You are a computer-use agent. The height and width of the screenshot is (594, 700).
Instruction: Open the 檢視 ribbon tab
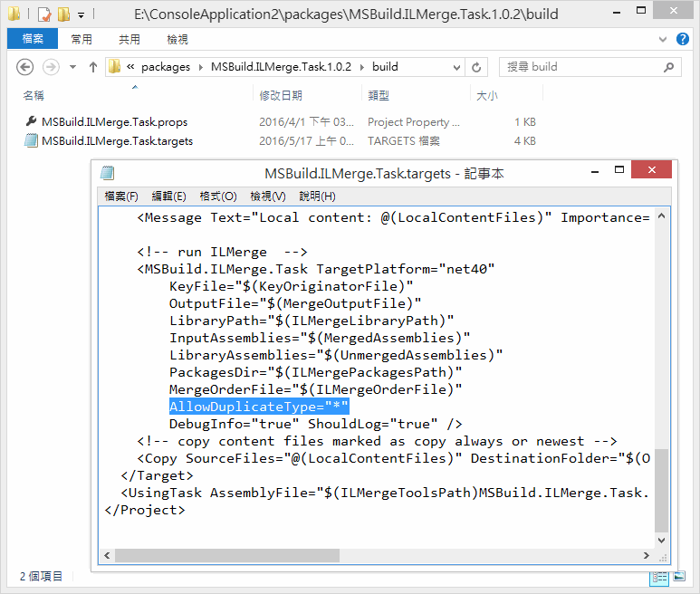[x=177, y=39]
